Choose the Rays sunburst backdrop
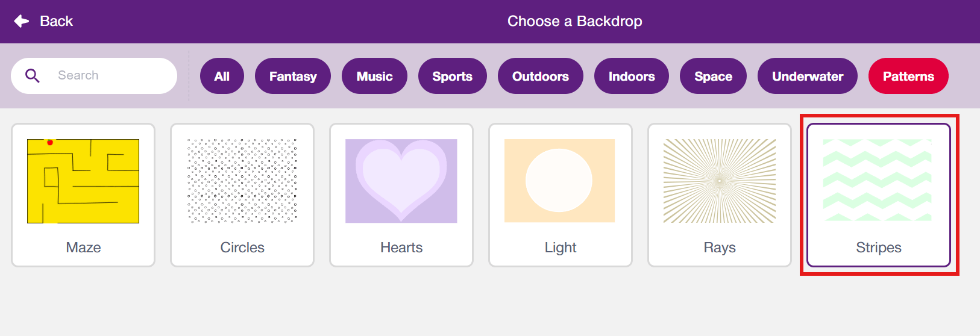The width and height of the screenshot is (980, 336). [719, 181]
